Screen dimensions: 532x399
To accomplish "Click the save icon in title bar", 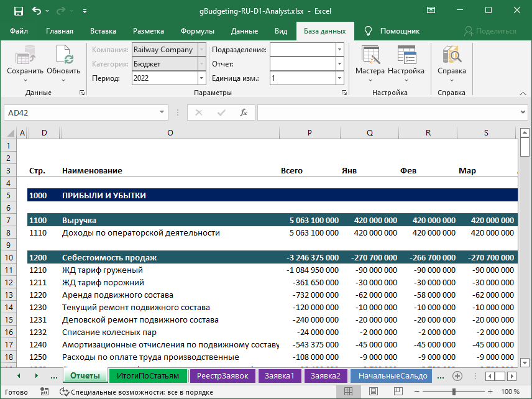I will 18,11.
